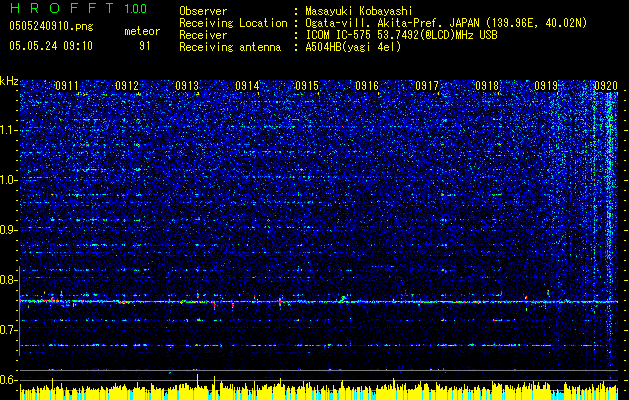Click the ICOM IC-575 receiver value
This screenshot has width=629, height=400.
click(x=401, y=35)
